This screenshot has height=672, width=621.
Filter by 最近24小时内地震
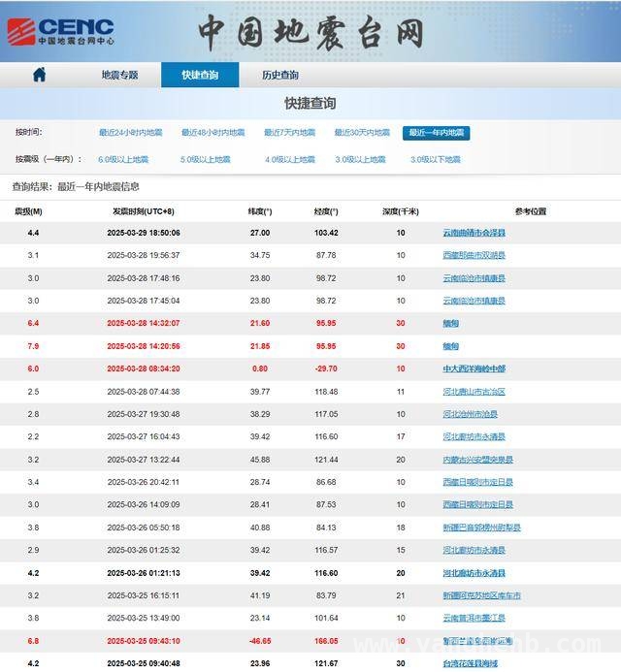[131, 133]
